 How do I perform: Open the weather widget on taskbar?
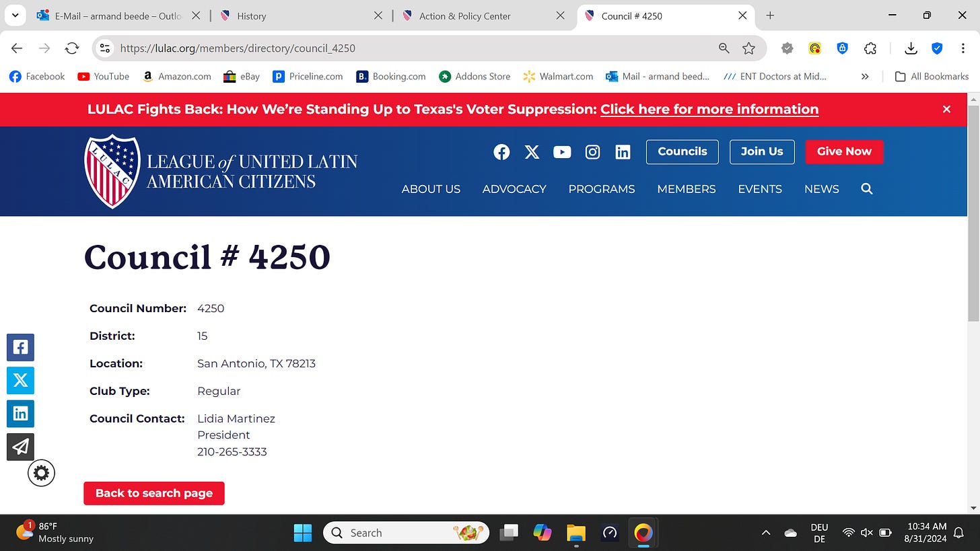tap(55, 533)
